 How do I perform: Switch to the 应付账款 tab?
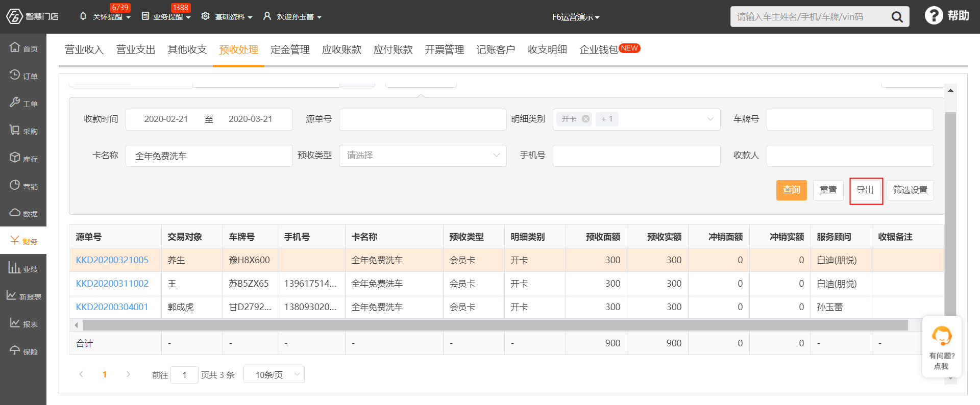[393, 49]
